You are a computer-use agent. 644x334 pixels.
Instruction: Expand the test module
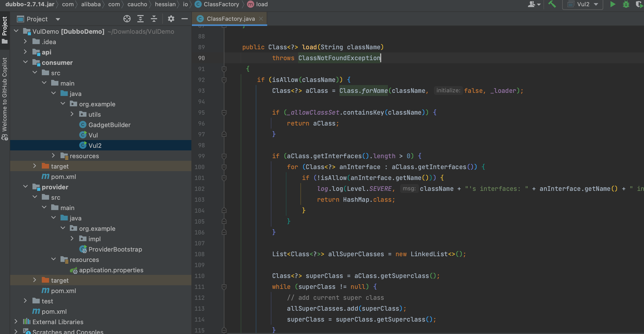[x=25, y=301]
